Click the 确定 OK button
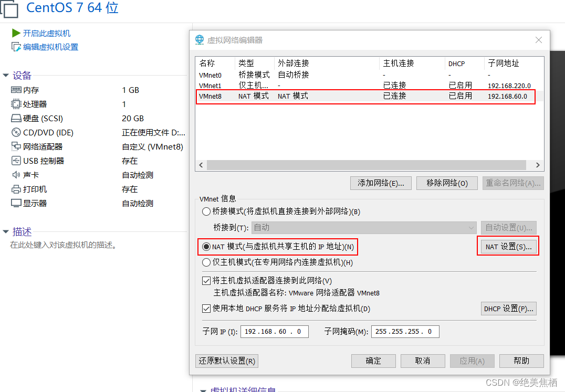Viewport: 565px width, 392px height. 373,361
